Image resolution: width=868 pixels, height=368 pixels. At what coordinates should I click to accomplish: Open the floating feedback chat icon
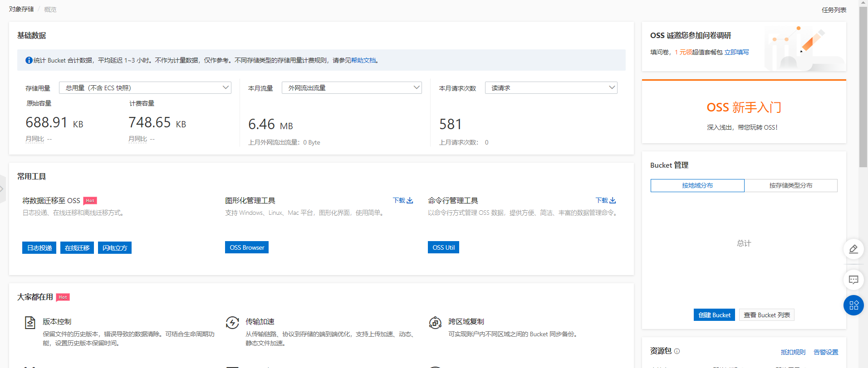(x=853, y=280)
